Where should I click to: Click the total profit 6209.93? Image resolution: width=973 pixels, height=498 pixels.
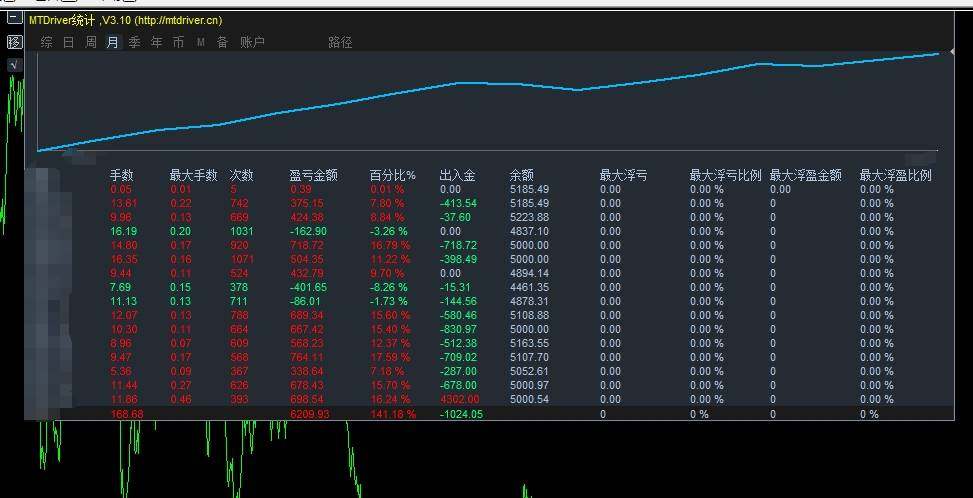309,414
